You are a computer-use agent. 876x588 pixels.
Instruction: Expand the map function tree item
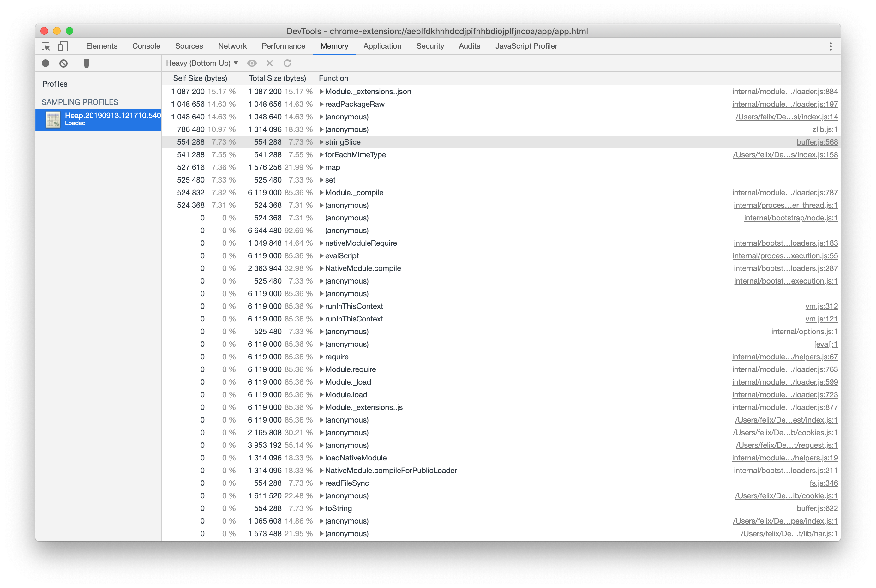click(321, 167)
